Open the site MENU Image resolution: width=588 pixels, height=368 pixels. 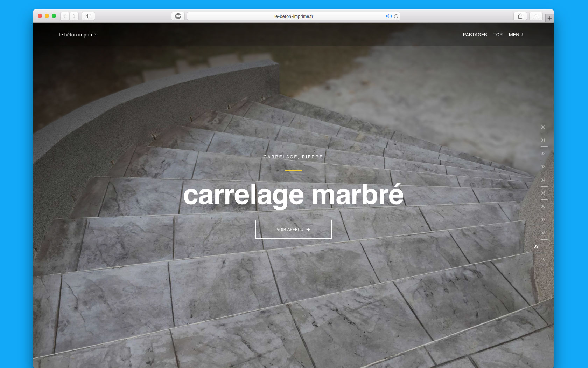(x=516, y=35)
